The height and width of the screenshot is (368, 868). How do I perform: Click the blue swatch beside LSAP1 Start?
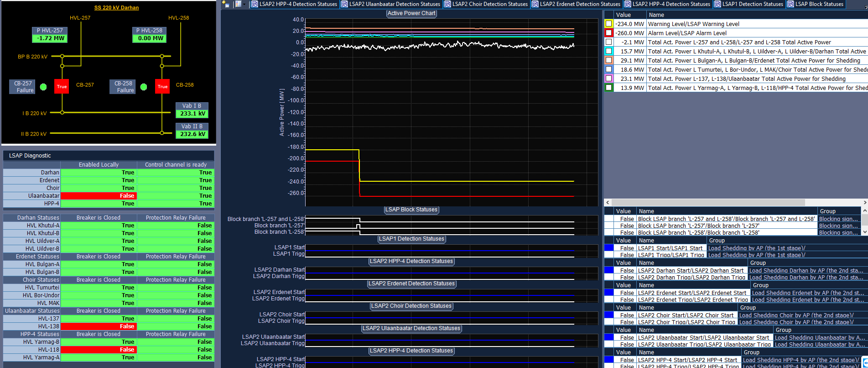pos(608,248)
